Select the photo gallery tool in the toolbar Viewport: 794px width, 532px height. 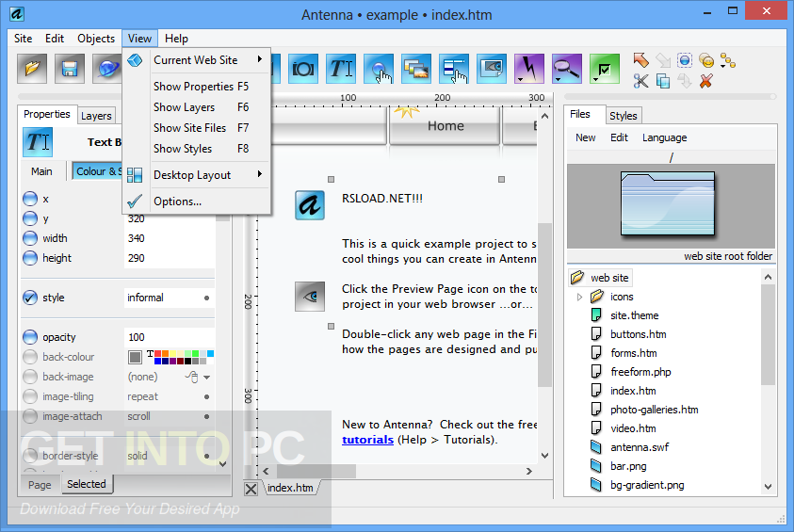[x=416, y=69]
